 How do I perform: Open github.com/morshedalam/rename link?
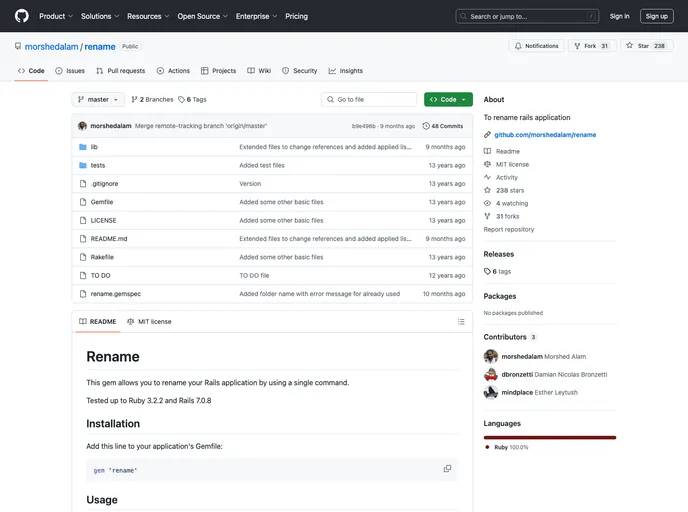pos(545,135)
